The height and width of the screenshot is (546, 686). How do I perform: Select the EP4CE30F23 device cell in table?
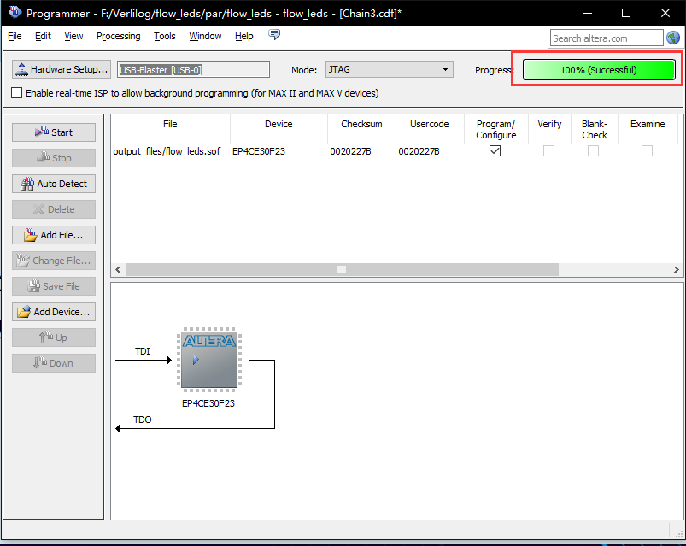tap(259, 151)
